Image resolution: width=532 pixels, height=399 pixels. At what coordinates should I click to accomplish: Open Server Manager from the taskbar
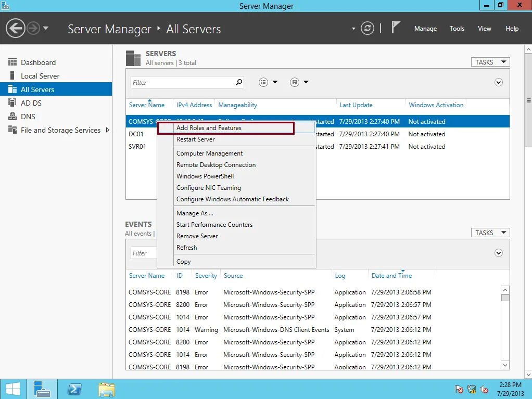(42, 389)
